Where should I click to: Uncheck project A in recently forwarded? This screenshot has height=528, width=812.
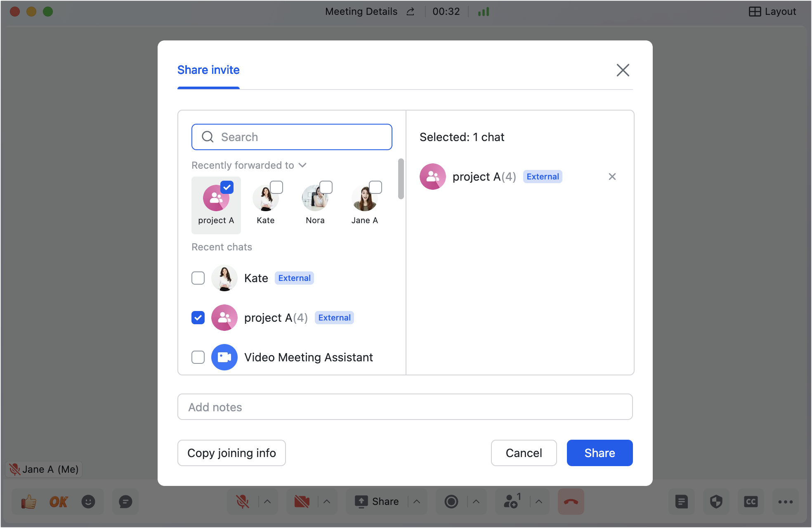(227, 187)
